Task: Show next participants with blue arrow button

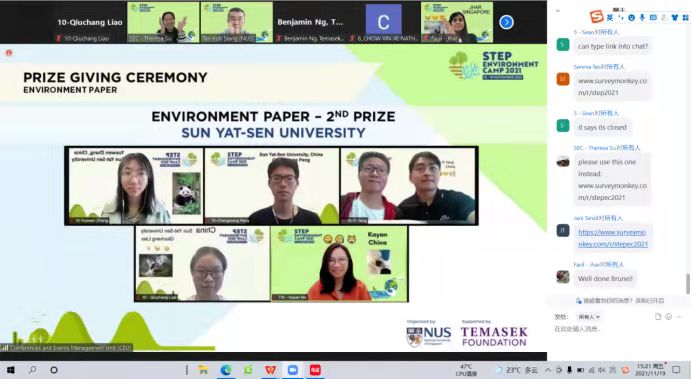Action: pos(506,22)
